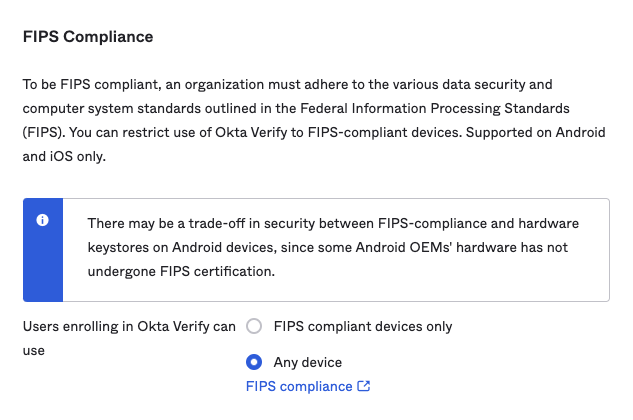The image size is (633, 420).
Task: Select the Any device radio button
Action: point(254,362)
